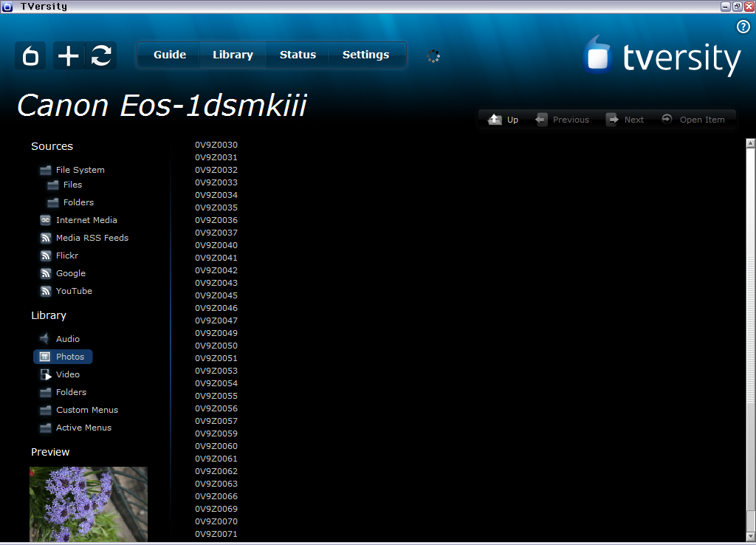Select photo 0V9Z0034
This screenshot has height=545, width=756.
point(216,195)
